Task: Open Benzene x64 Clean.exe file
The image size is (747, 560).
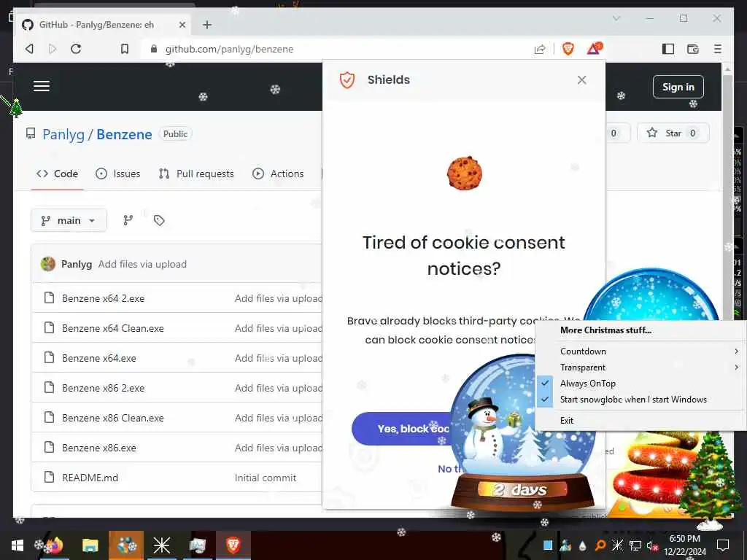Action: click(113, 329)
